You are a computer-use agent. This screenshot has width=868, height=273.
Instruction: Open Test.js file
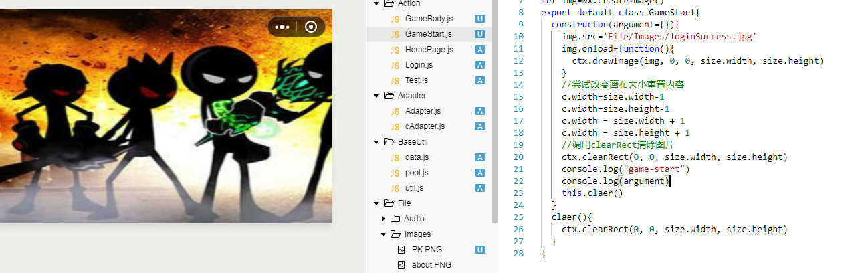tap(417, 80)
